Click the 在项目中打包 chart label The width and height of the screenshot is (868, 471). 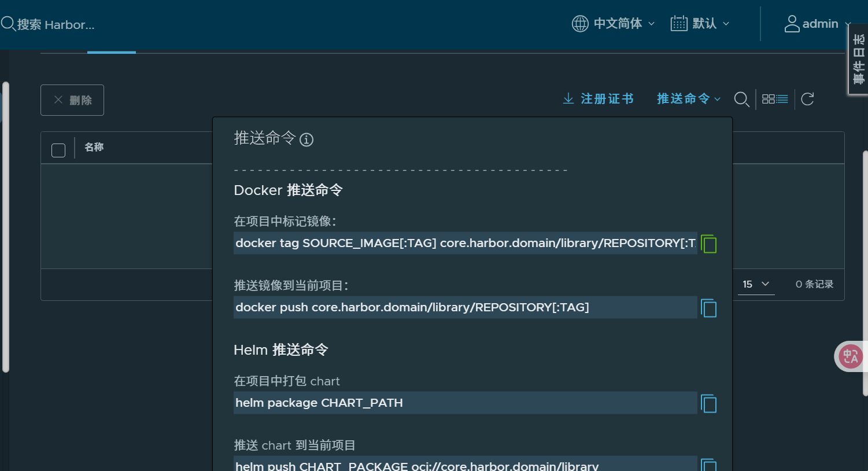point(287,381)
